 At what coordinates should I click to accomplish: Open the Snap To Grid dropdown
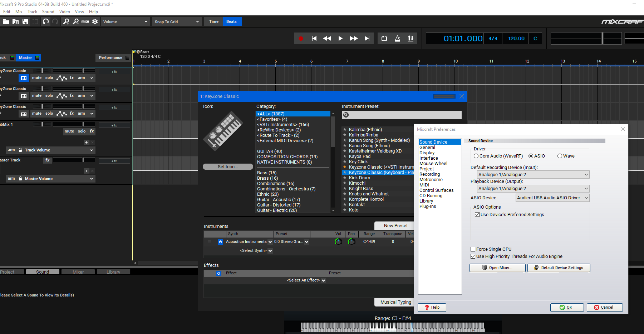tap(177, 22)
